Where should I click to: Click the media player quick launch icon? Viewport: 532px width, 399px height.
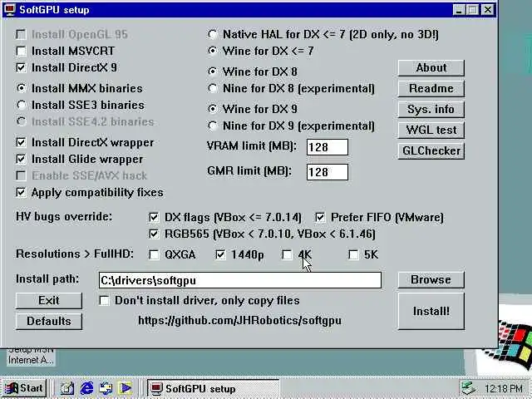point(126,388)
